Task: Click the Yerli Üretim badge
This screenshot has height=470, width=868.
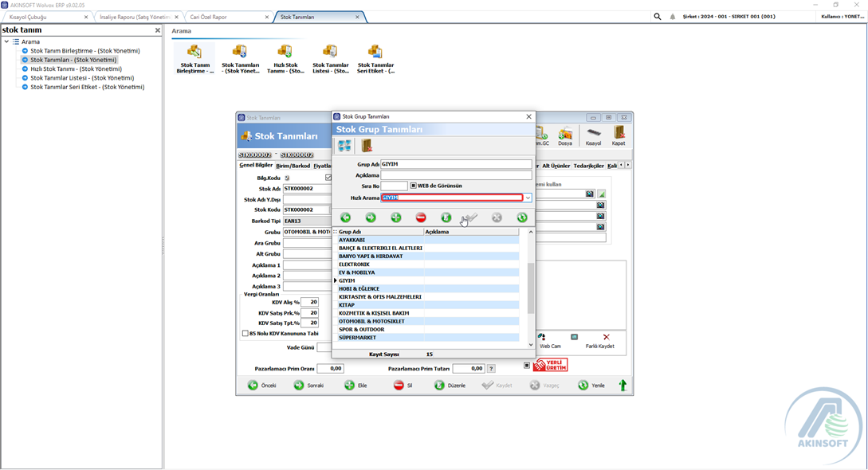Action: click(550, 366)
